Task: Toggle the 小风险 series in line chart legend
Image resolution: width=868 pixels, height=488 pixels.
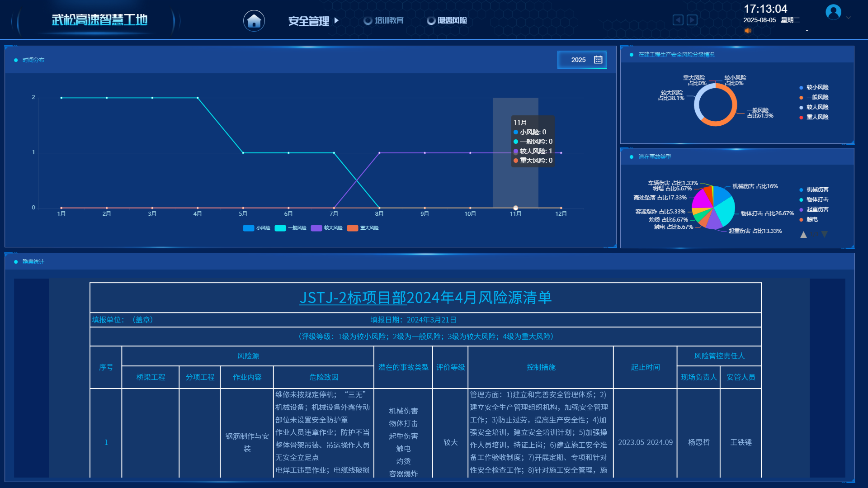Action: (x=256, y=228)
